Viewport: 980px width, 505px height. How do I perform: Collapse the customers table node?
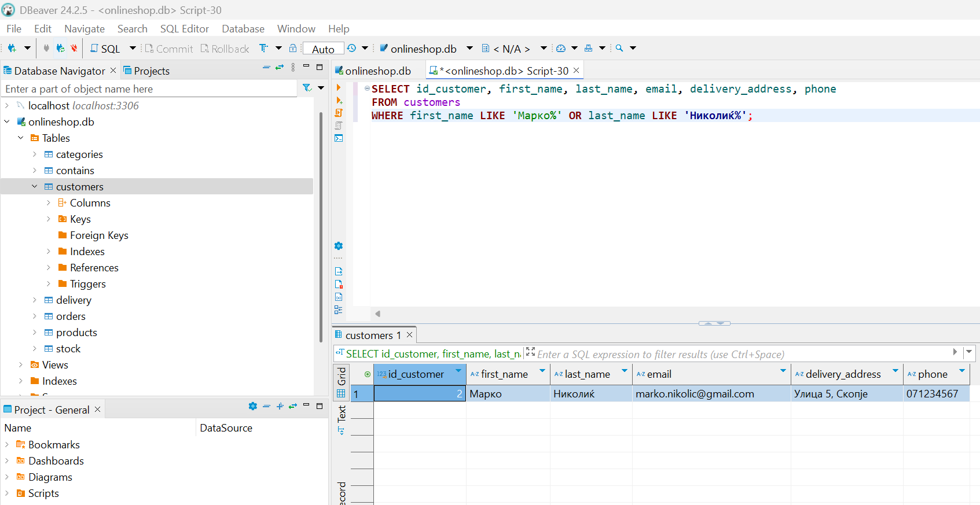click(x=35, y=187)
